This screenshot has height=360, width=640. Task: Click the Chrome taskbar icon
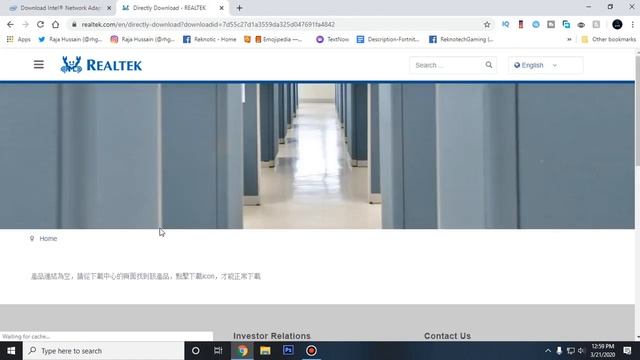coord(242,351)
